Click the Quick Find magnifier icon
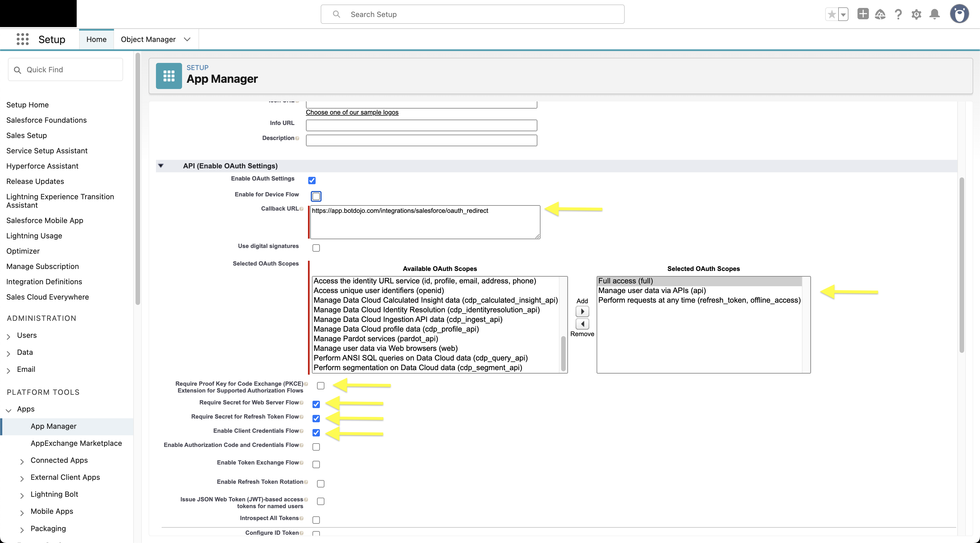 [x=17, y=70]
